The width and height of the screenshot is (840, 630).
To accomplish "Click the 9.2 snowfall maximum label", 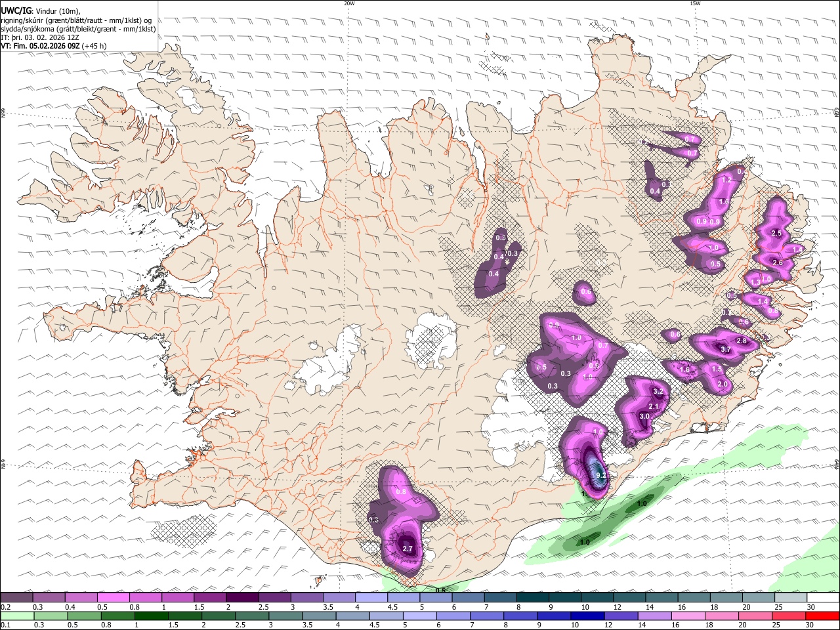I will coord(600,475).
